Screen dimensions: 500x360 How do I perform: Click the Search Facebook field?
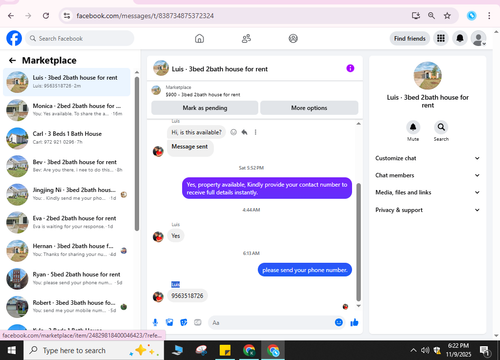(x=80, y=38)
